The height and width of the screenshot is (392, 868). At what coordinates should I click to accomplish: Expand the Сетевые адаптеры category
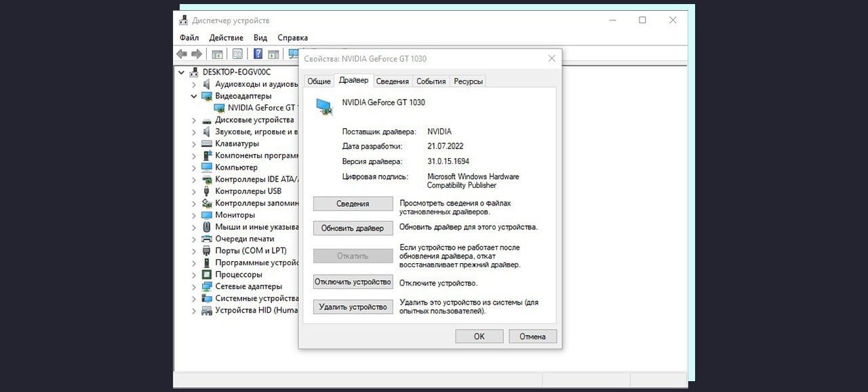pyautogui.click(x=194, y=287)
